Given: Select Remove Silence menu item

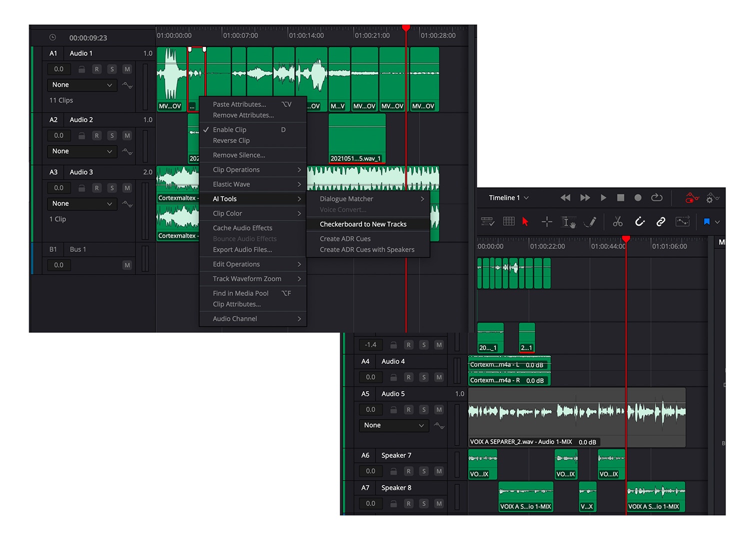Looking at the screenshot, I should click(239, 155).
